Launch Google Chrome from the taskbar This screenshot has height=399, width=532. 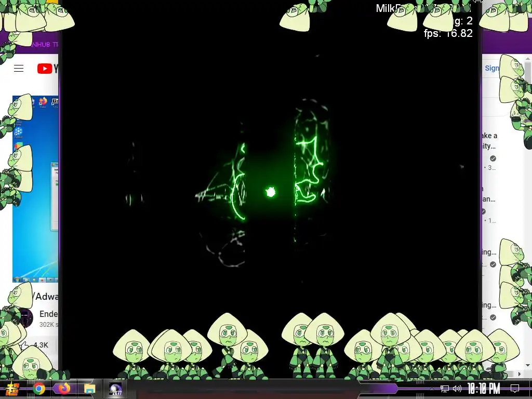pyautogui.click(x=39, y=389)
